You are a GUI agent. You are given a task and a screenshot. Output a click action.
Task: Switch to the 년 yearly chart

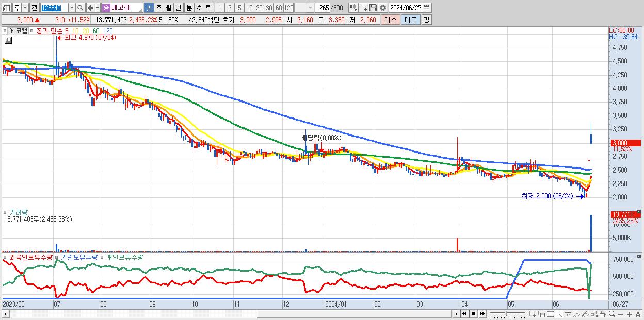coord(178,8)
